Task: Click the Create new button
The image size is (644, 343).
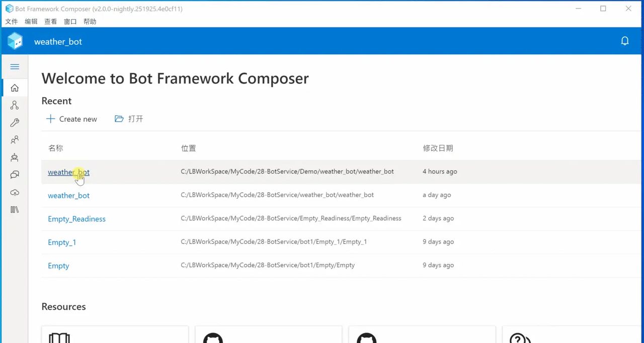Action: [71, 119]
